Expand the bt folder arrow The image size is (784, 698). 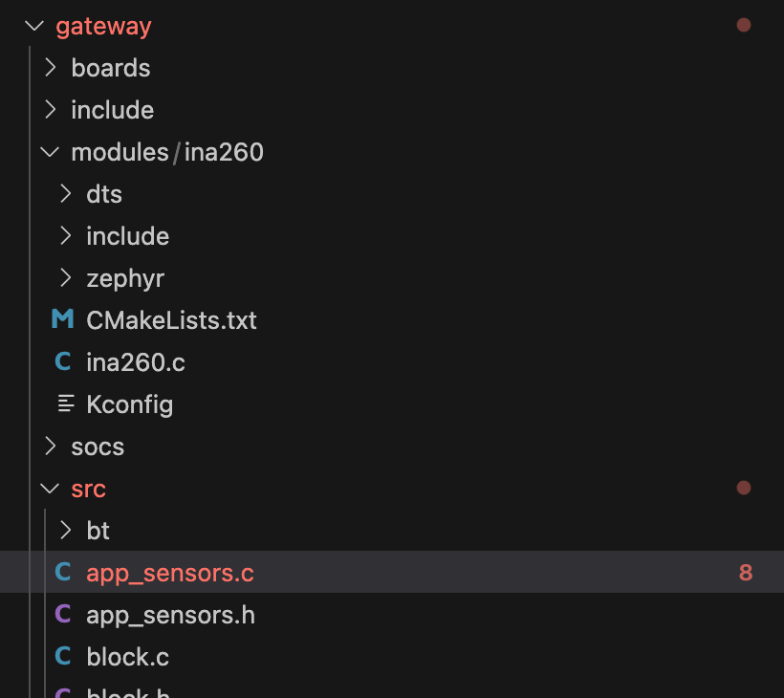pos(65,530)
